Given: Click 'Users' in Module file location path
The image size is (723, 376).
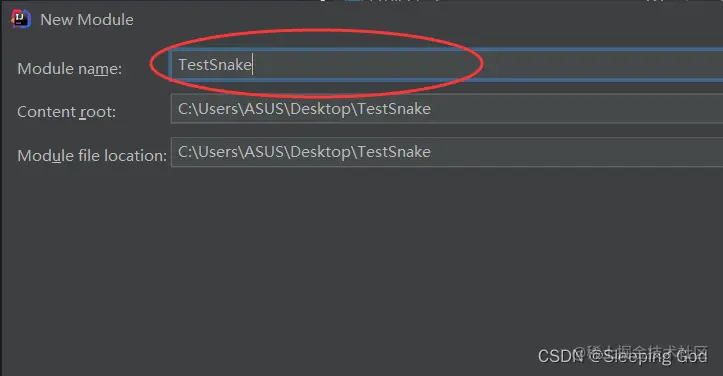Looking at the screenshot, I should click(x=218, y=152).
